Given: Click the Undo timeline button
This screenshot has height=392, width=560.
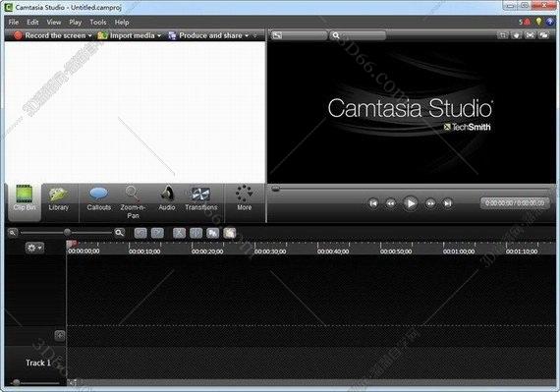Looking at the screenshot, I should (140, 233).
